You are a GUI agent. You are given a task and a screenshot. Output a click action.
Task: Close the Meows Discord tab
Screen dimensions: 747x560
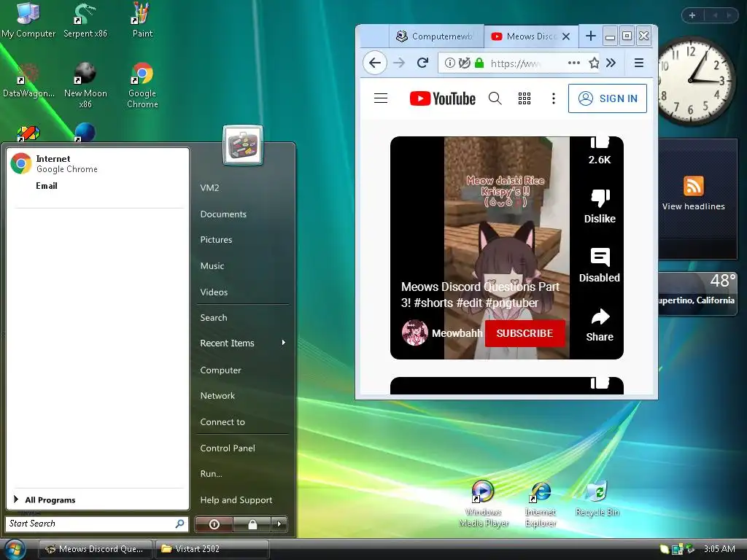coord(566,36)
